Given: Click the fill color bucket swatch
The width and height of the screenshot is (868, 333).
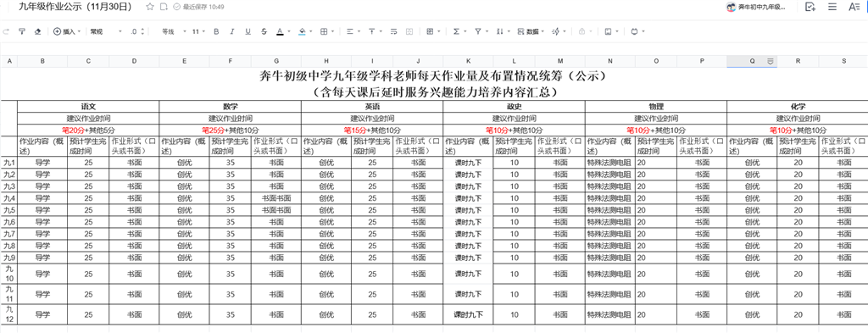Looking at the screenshot, I should tap(303, 31).
